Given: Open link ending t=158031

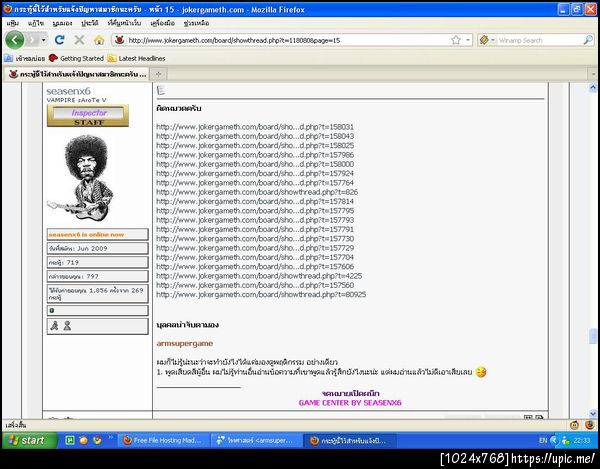Looking at the screenshot, I should [x=255, y=127].
